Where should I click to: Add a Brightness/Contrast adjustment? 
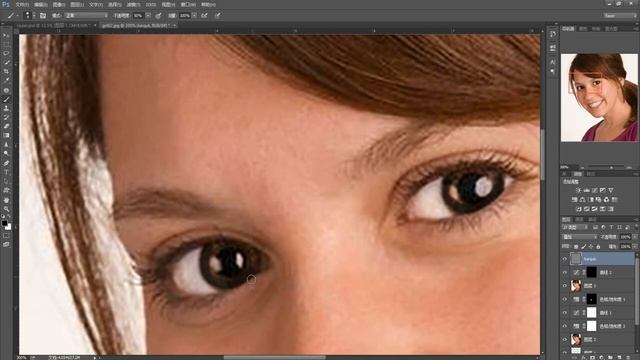(x=578, y=190)
